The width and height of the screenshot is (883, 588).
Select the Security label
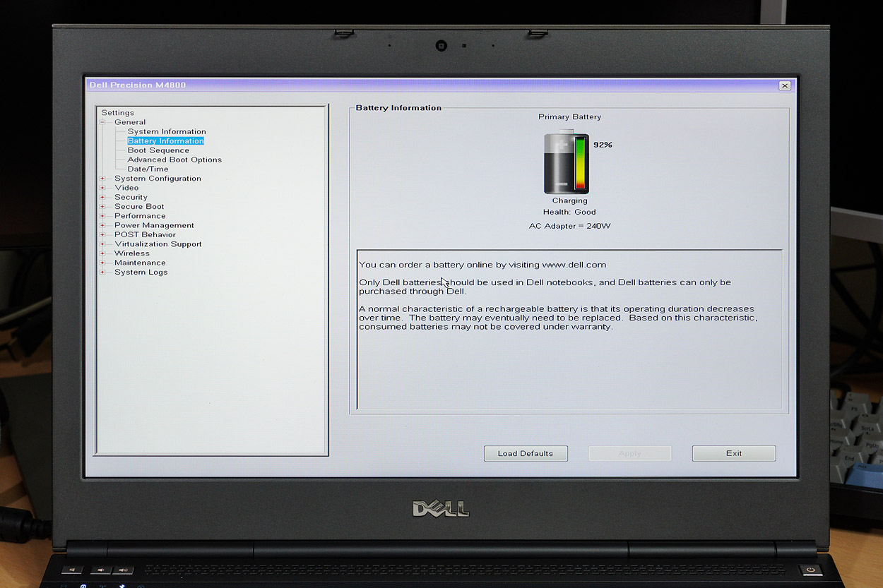click(x=131, y=197)
